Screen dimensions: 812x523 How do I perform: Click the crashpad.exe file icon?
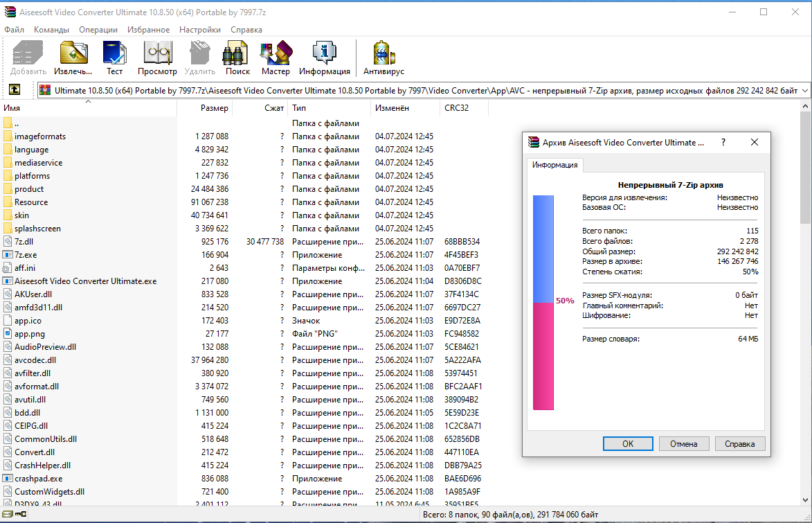[8, 479]
